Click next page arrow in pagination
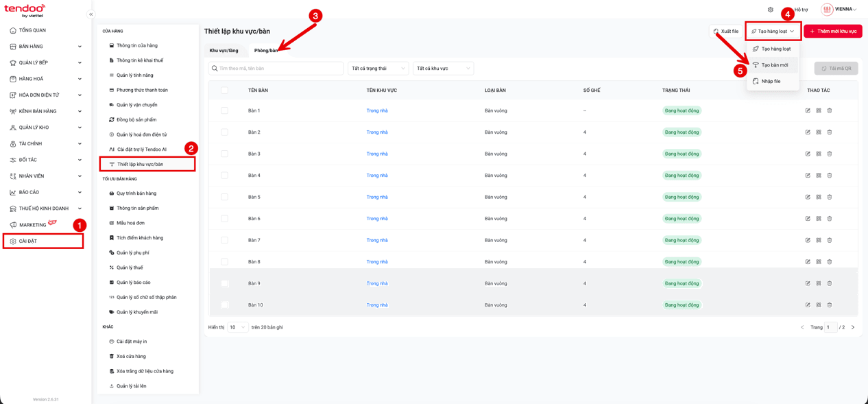Viewport: 868px width, 404px height. (x=853, y=327)
